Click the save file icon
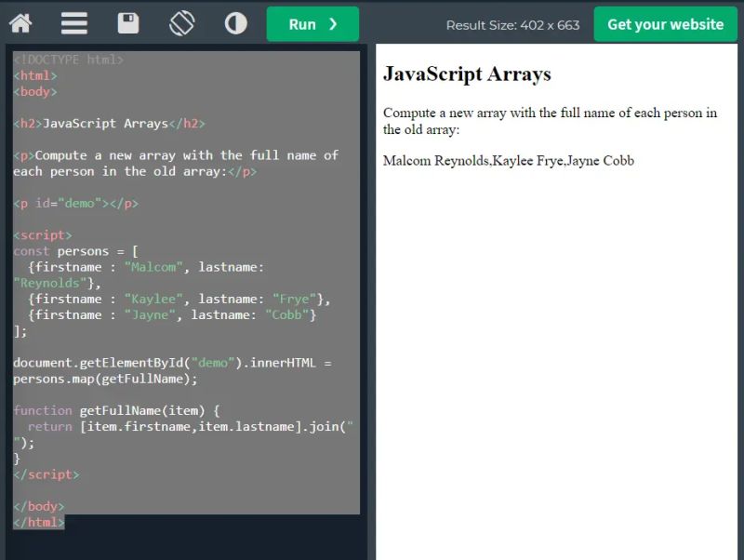This screenshot has height=560, width=744. click(127, 23)
